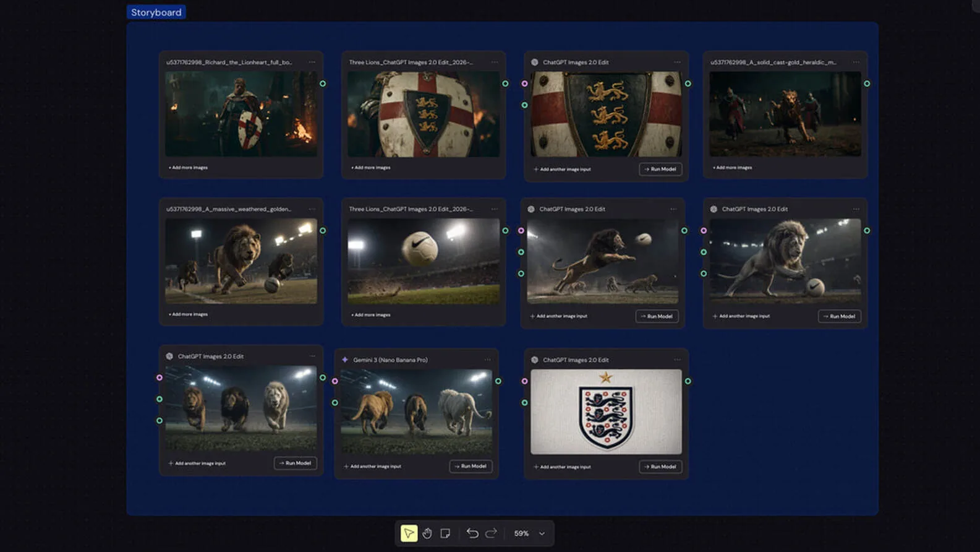The width and height of the screenshot is (980, 552).
Task: Run Model on the shield closeup node
Action: point(660,169)
